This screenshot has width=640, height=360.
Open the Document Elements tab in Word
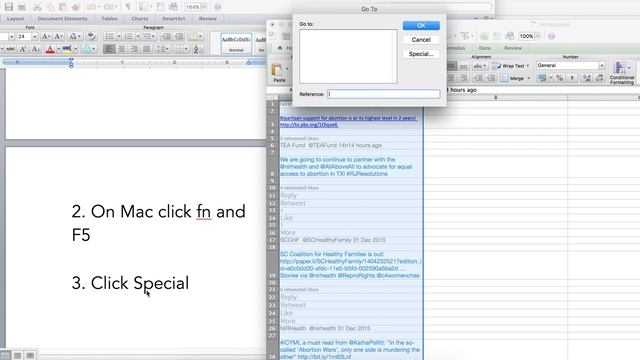pos(62,19)
